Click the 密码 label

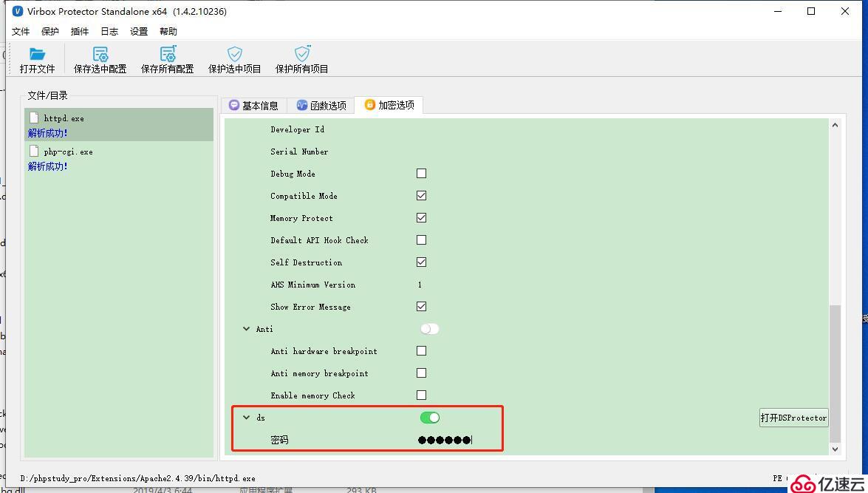click(x=279, y=440)
